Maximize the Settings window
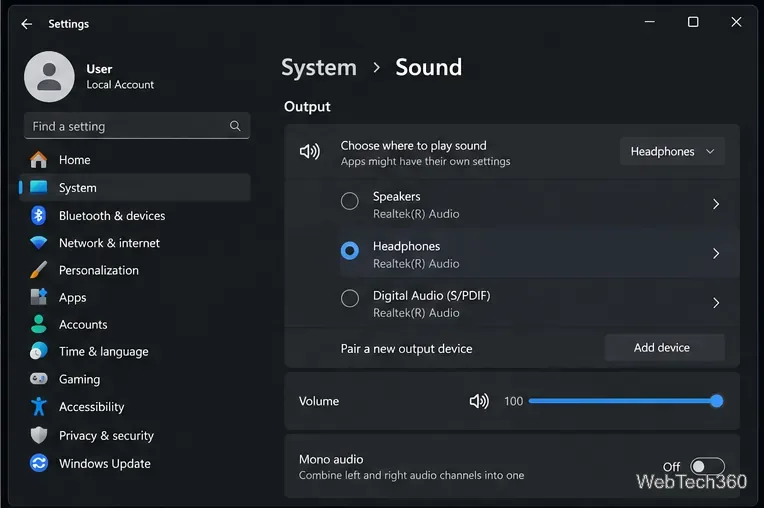764x508 pixels. click(x=693, y=22)
